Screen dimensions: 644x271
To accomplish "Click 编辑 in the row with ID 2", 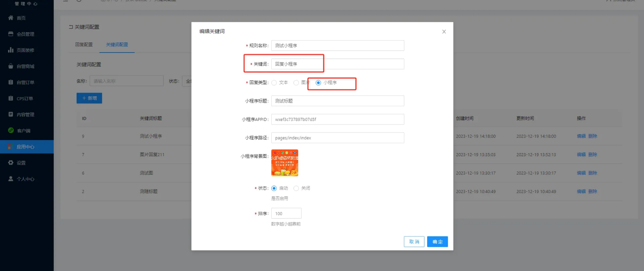I will tap(581, 191).
